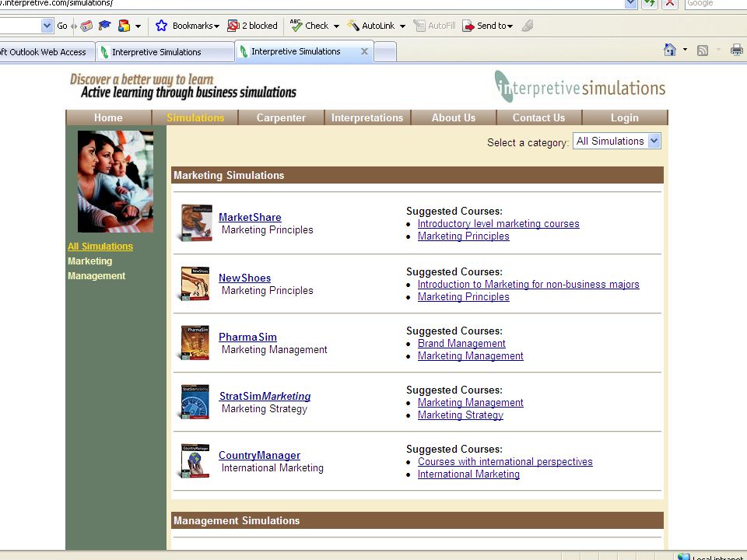Click the greyed-out AutoFill button
The height and width of the screenshot is (560, 747).
click(x=434, y=26)
